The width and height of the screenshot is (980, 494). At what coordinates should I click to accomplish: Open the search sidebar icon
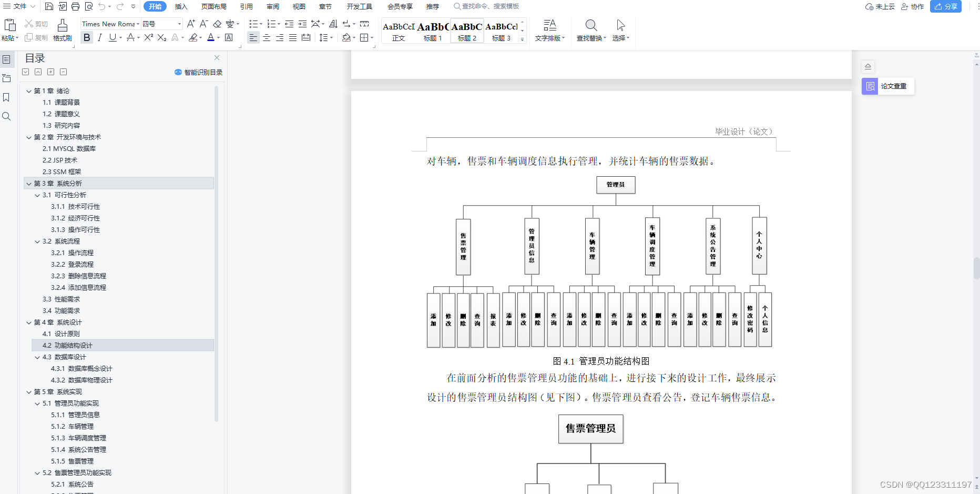[x=6, y=116]
